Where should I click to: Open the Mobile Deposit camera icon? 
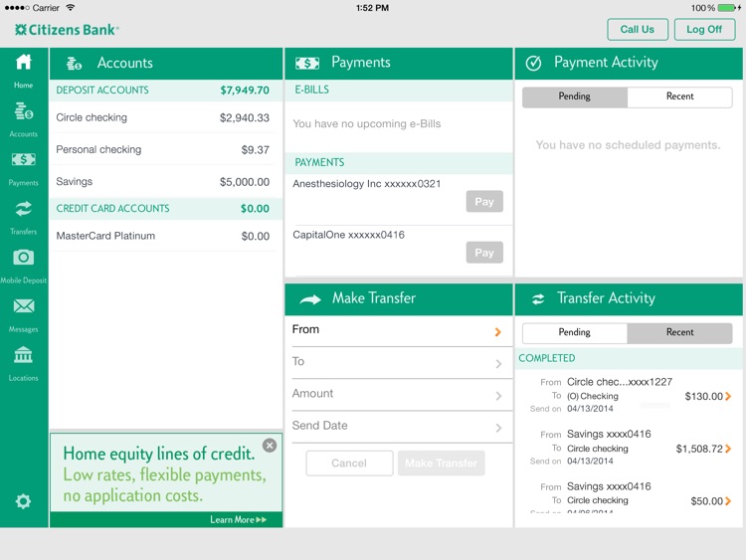(x=23, y=257)
